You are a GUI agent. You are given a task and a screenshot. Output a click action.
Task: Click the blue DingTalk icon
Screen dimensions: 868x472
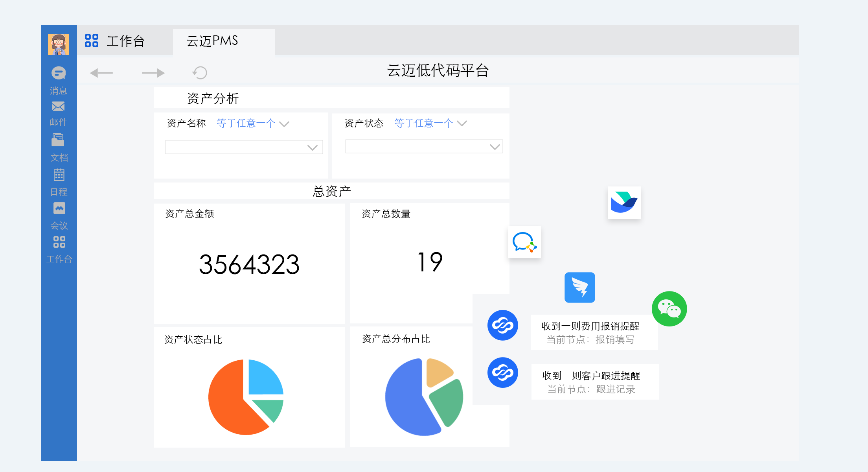[579, 288]
